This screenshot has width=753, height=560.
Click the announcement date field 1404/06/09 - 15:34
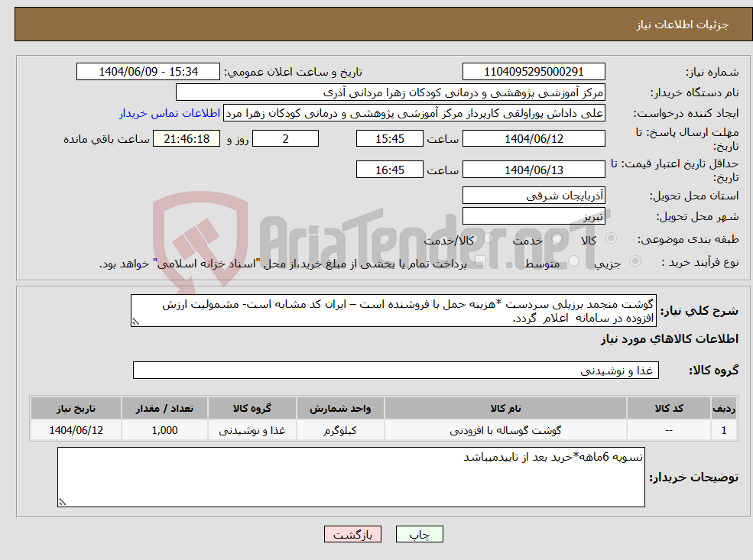click(x=148, y=72)
